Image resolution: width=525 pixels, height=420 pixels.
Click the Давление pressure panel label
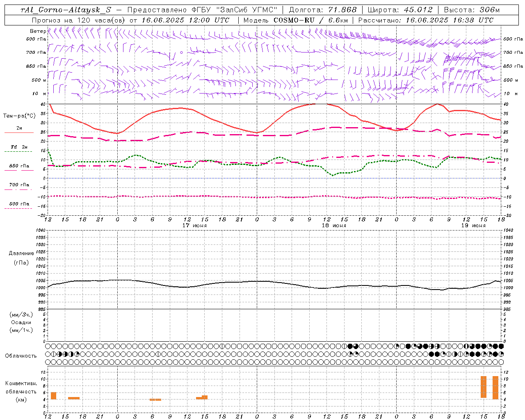[21, 253]
